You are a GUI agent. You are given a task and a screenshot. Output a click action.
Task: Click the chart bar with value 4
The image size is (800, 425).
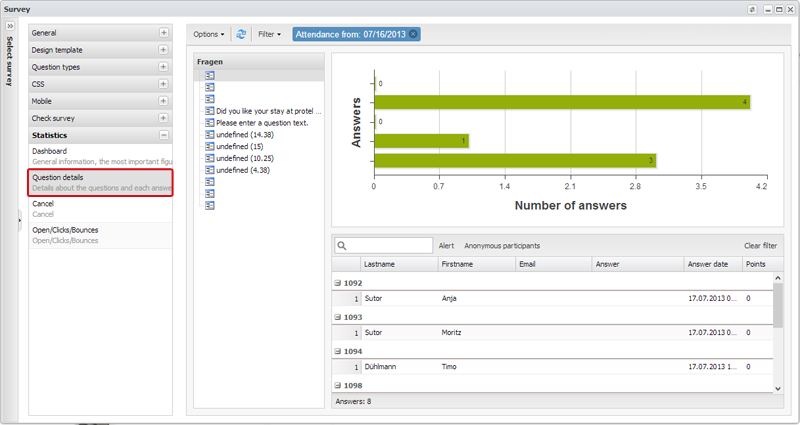coord(562,102)
